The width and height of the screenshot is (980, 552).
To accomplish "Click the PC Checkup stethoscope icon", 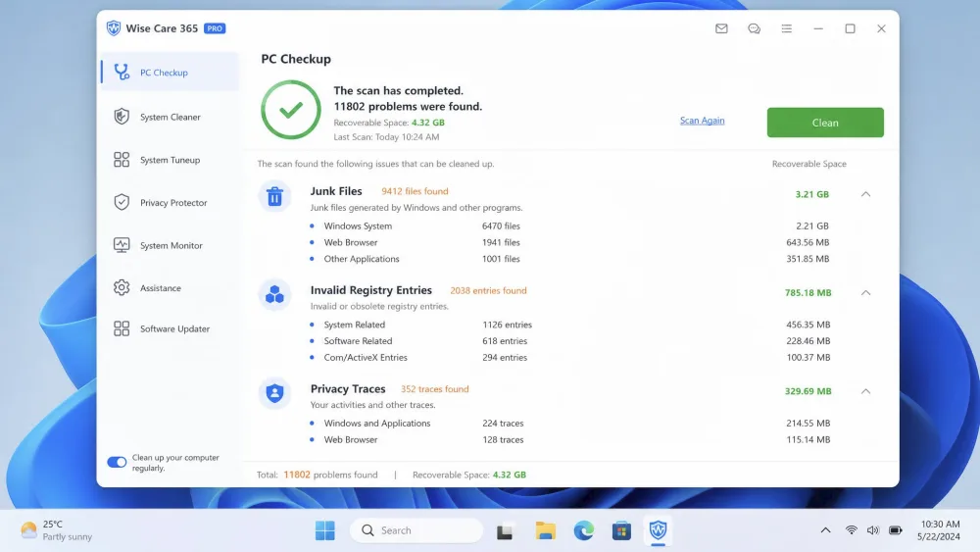I will coord(122,72).
